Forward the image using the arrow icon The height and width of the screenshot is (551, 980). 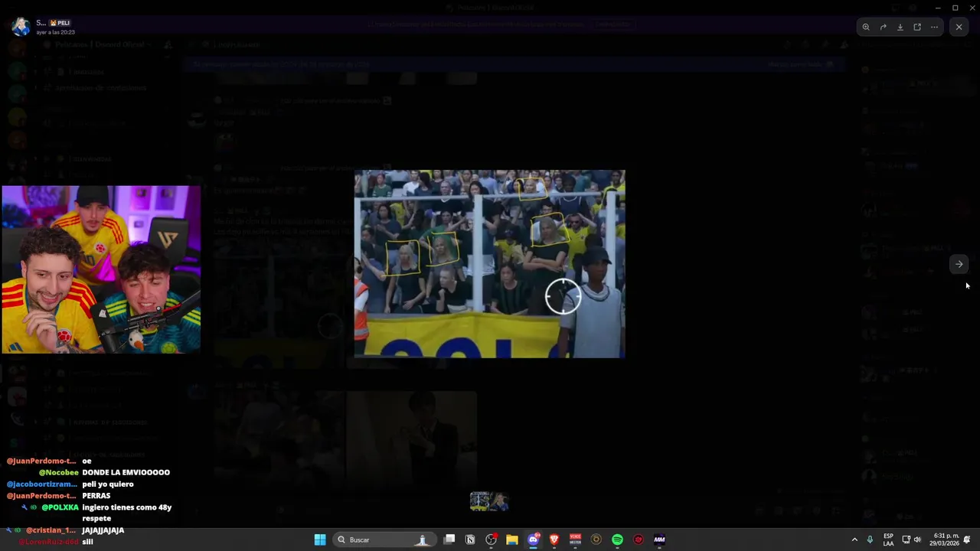coord(883,27)
